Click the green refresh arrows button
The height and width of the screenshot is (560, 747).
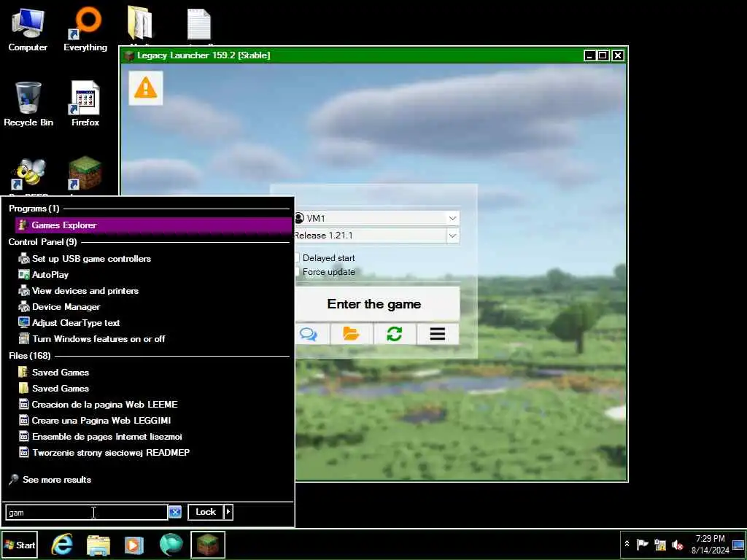coord(395,334)
